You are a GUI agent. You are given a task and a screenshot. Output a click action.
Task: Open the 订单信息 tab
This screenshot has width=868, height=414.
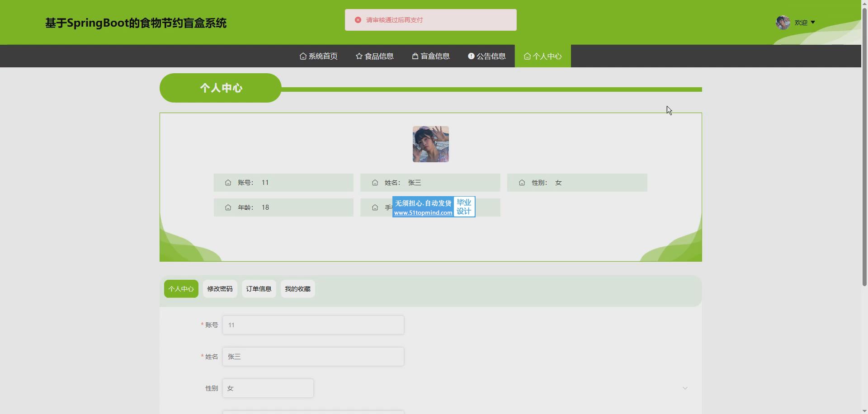(259, 289)
